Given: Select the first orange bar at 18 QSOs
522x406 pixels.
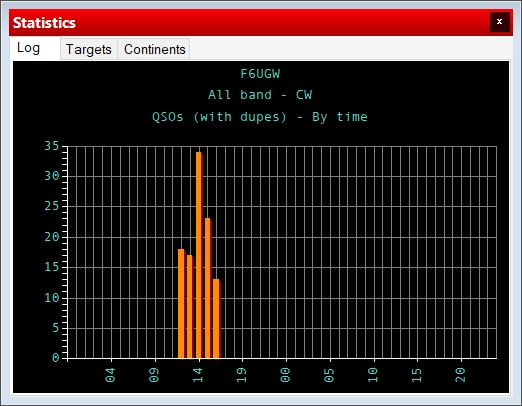Looking at the screenshot, I should point(181,304).
